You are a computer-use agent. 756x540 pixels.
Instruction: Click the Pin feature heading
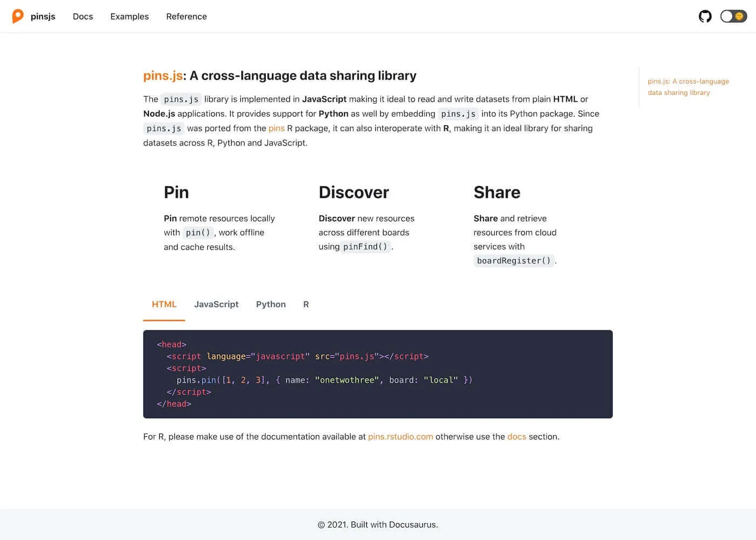click(x=176, y=192)
